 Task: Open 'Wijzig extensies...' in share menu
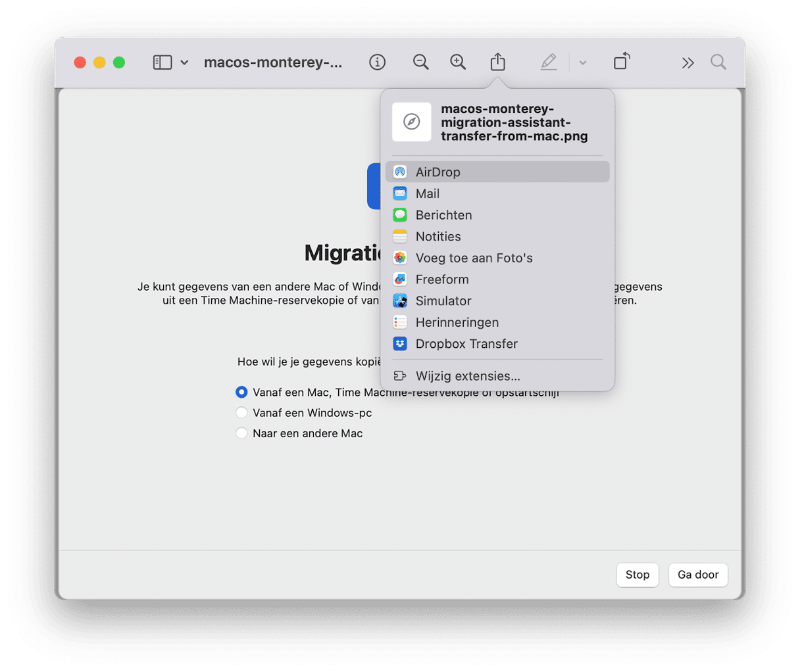pyautogui.click(x=467, y=376)
